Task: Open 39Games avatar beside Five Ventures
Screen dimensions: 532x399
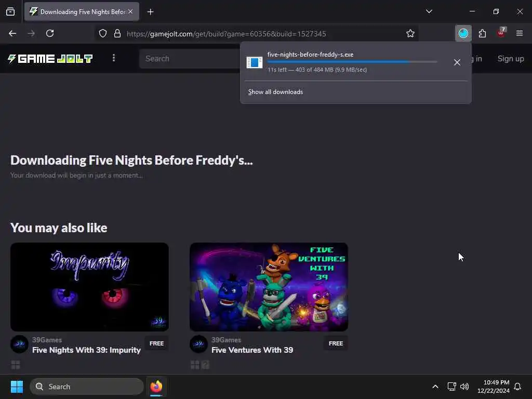Action: pyautogui.click(x=198, y=344)
